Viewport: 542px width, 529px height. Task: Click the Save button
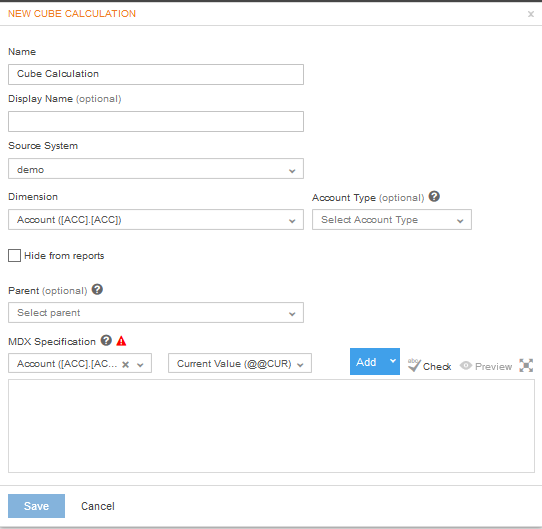[x=36, y=506]
